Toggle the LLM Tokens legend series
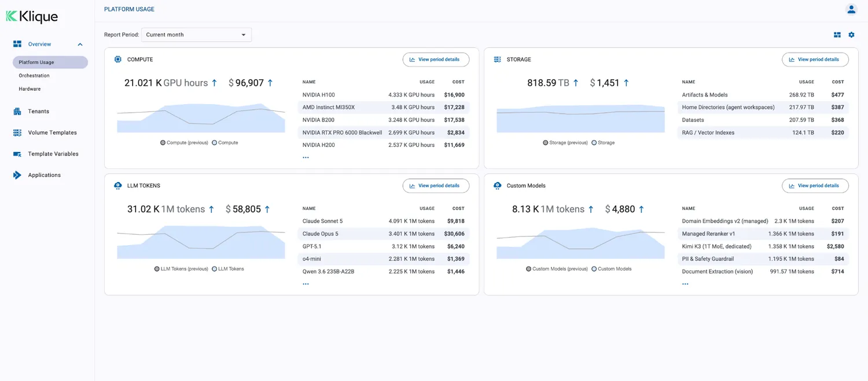Viewport: 868px width, 381px height. point(228,269)
